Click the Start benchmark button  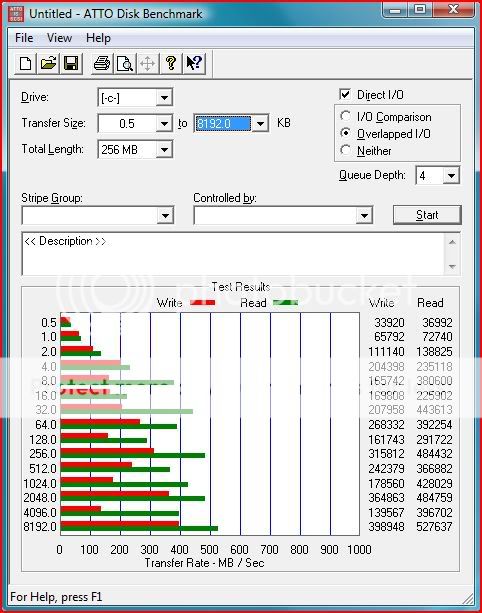427,215
